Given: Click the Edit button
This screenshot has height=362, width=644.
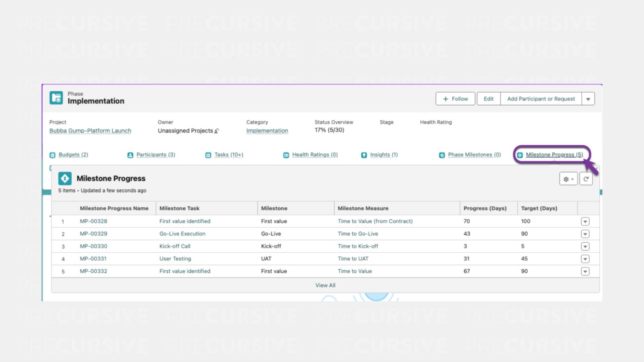Looking at the screenshot, I should 488,99.
